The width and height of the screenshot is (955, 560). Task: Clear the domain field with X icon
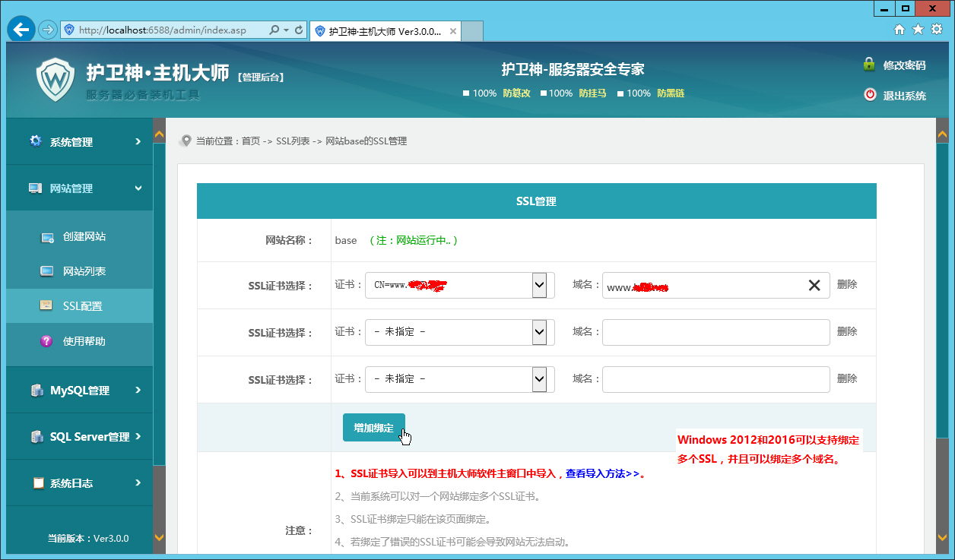coord(814,286)
